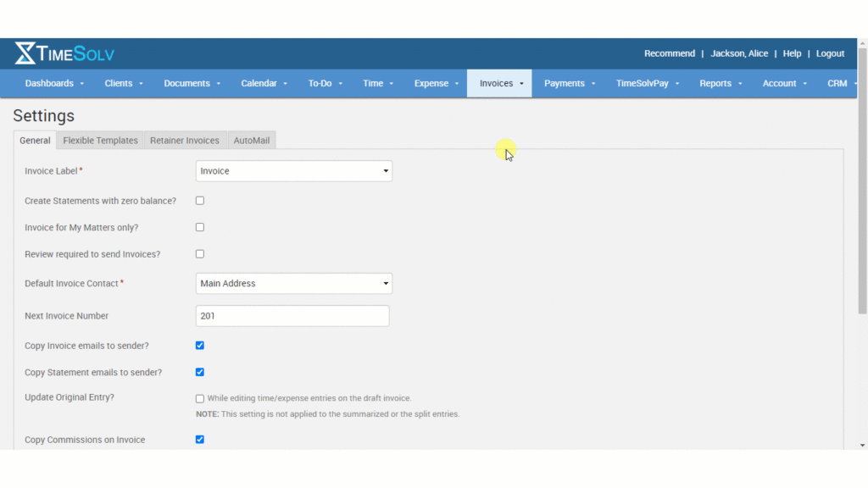Switch to the Flexible Templates tab
Screen dimensions: 868x488
99,141
